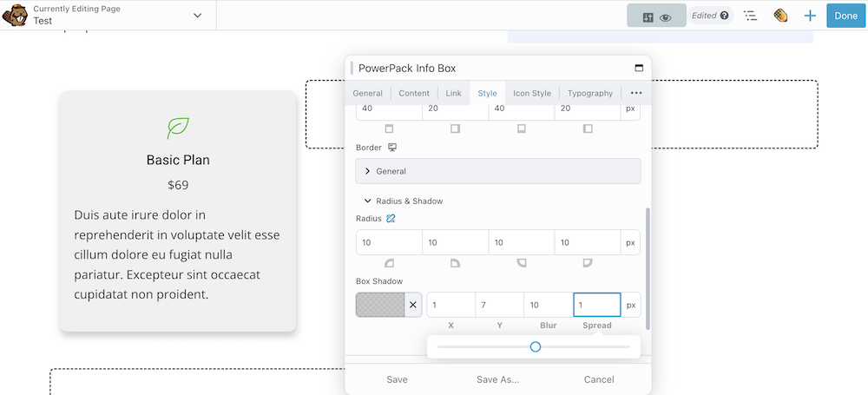This screenshot has width=868, height=395.
Task: Show more tabs via ellipsis
Action: click(x=636, y=93)
